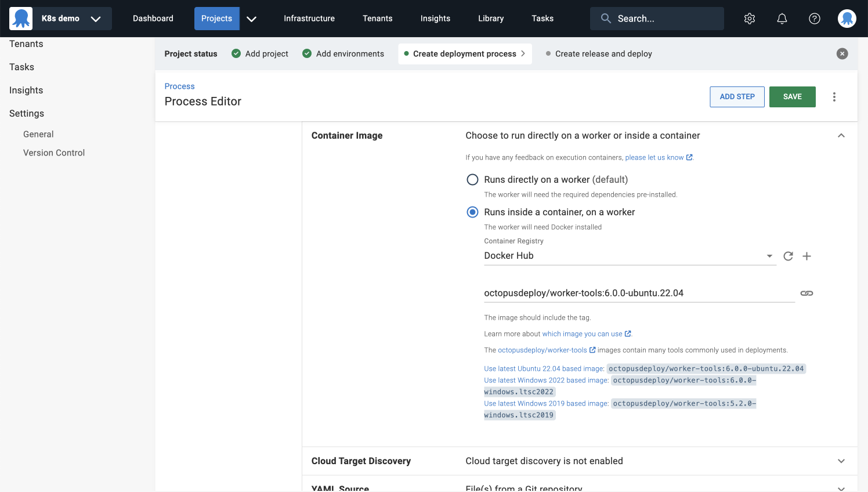Collapse the Container Image section
868x492 pixels.
[841, 136]
